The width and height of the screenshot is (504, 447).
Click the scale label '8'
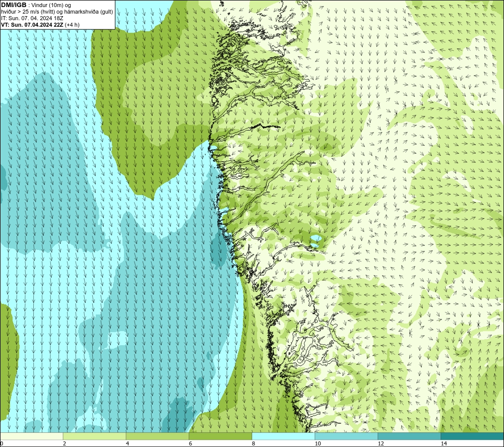(x=254, y=444)
